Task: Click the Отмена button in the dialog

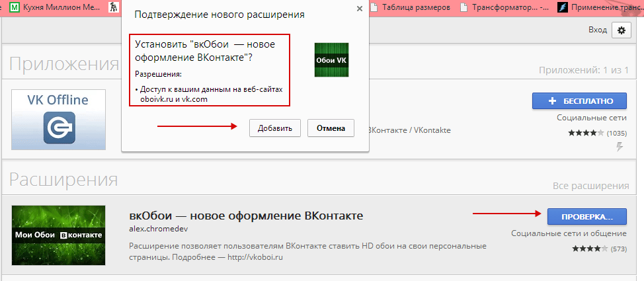Action: [x=331, y=128]
